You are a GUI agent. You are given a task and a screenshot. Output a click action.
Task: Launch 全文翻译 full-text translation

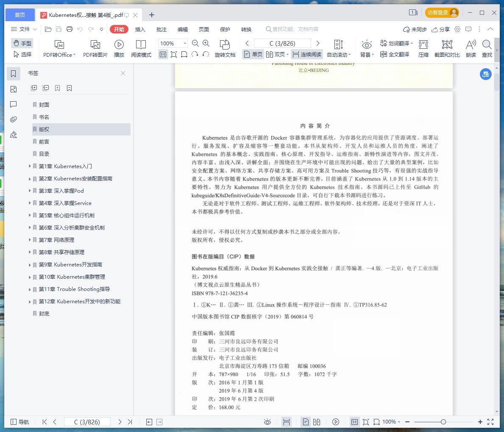click(395, 55)
